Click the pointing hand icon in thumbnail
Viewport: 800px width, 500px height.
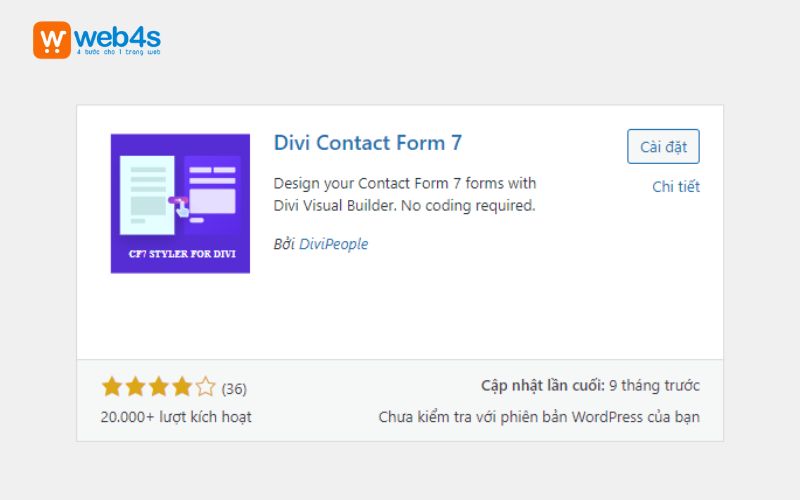[x=180, y=203]
